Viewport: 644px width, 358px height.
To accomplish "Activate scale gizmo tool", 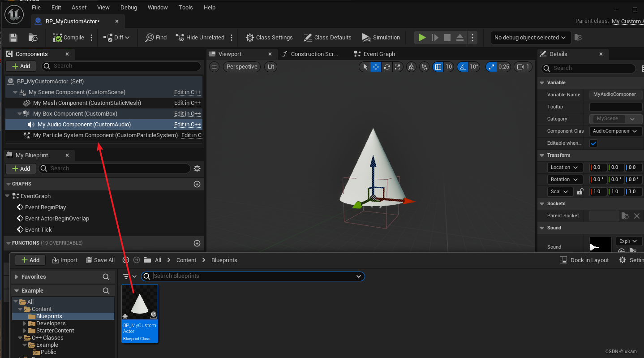I will [397, 67].
